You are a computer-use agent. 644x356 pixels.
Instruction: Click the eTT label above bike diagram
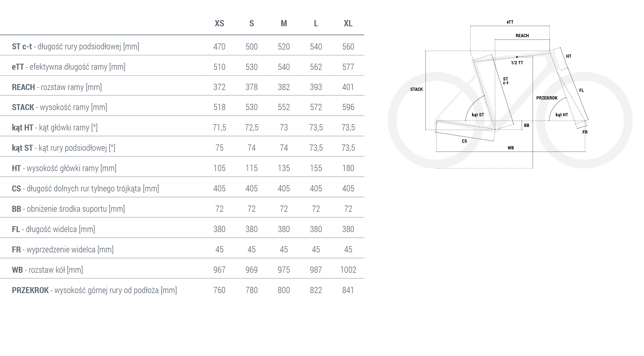510,22
